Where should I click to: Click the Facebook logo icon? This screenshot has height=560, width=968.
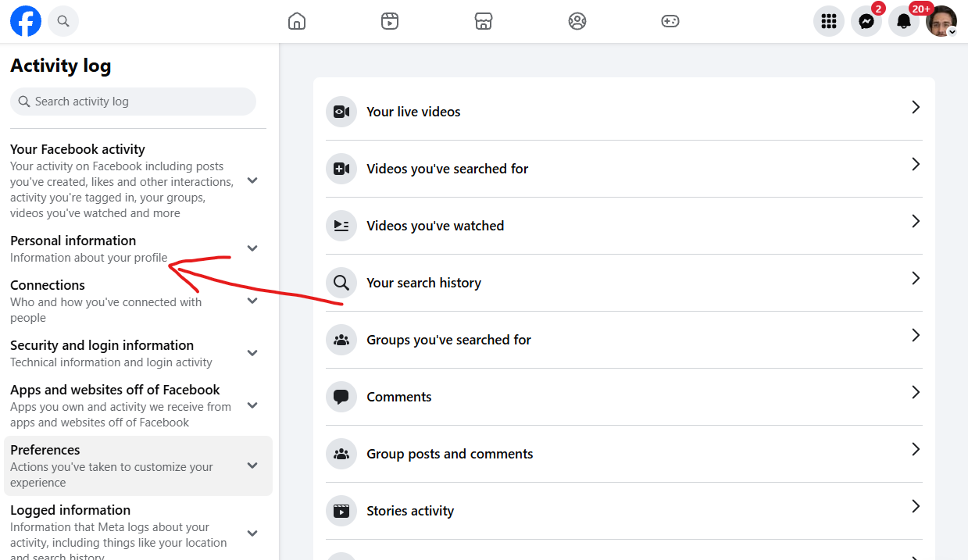pos(26,21)
